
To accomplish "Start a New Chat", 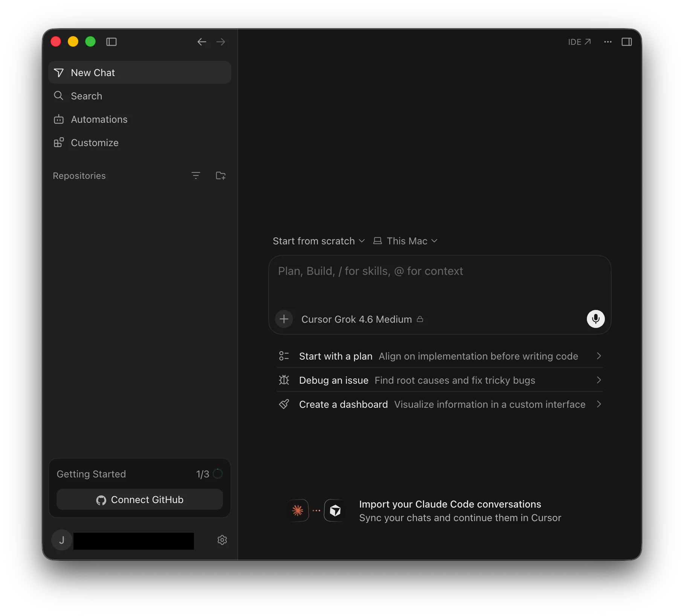I will click(x=140, y=73).
